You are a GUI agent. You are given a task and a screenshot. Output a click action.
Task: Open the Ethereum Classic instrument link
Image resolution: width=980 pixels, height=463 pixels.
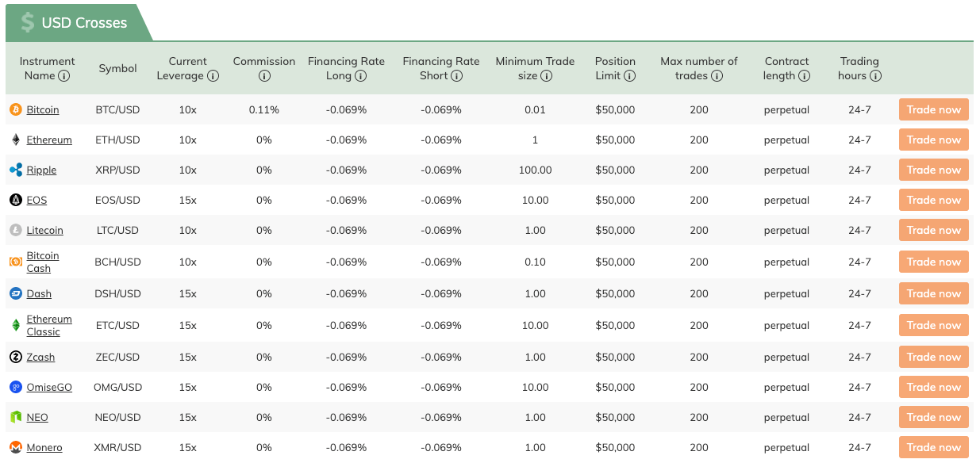tap(49, 325)
